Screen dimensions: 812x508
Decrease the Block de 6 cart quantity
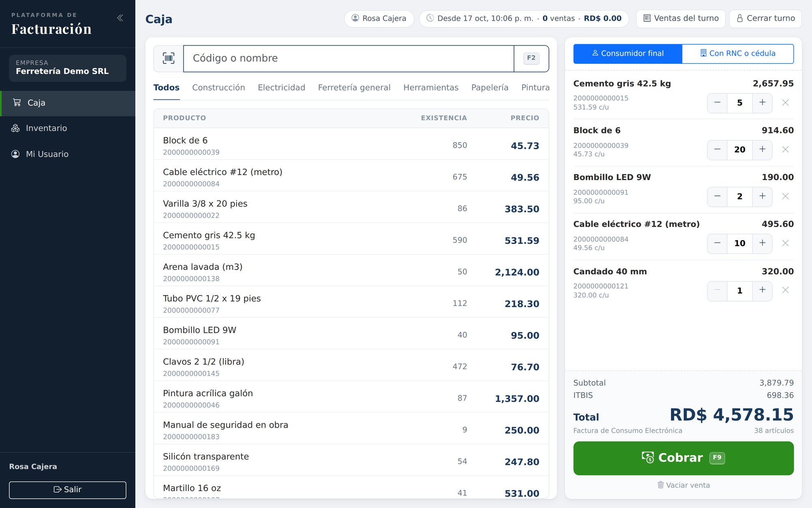click(717, 150)
